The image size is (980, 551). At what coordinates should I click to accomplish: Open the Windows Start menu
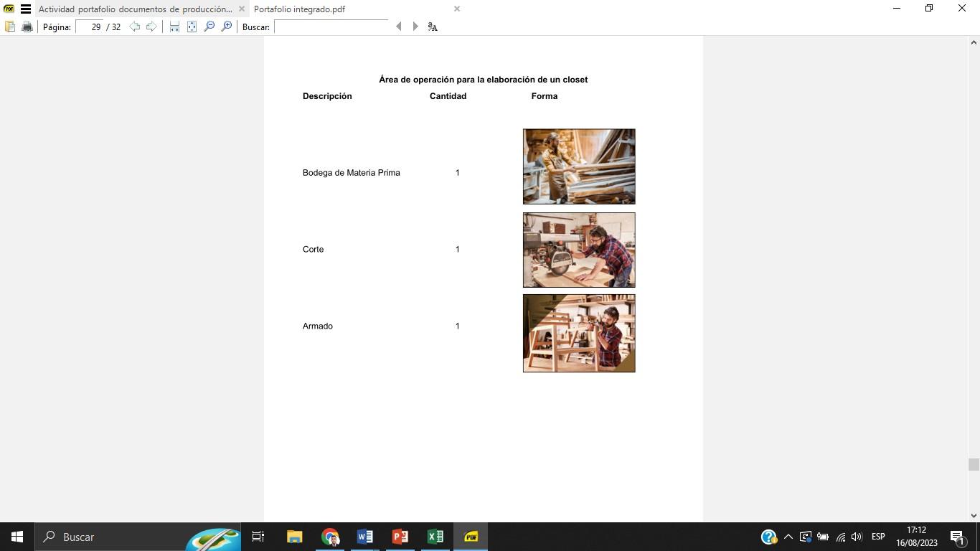17,537
